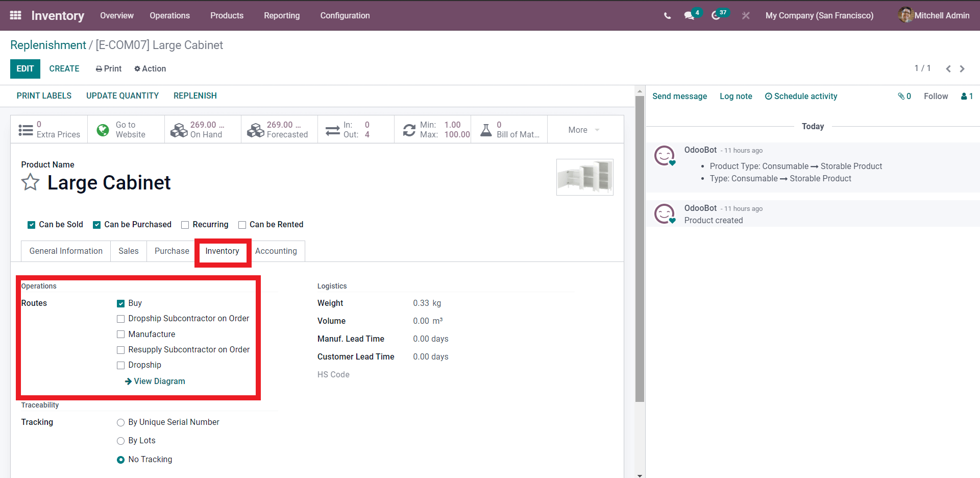Screen dimensions: 980x478
Task: Switch to the Accounting tab
Action: coord(276,251)
